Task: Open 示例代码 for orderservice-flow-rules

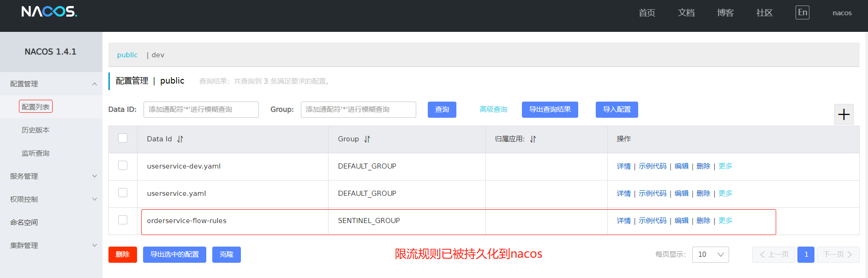Action: pos(652,221)
